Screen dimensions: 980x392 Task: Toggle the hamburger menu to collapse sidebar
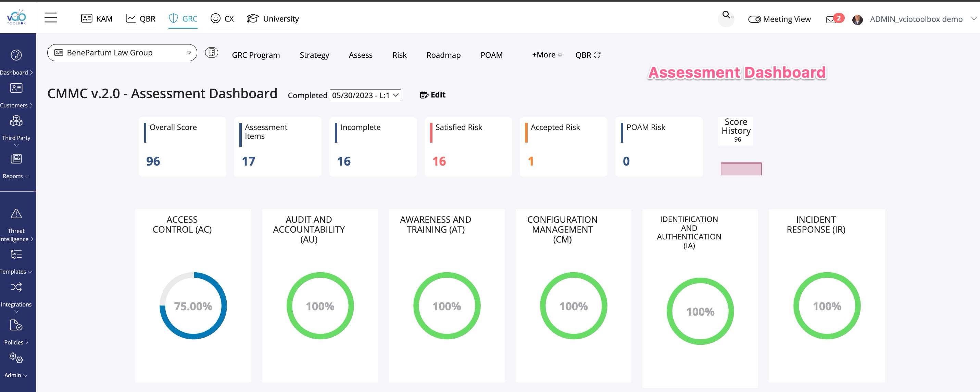tap(51, 18)
